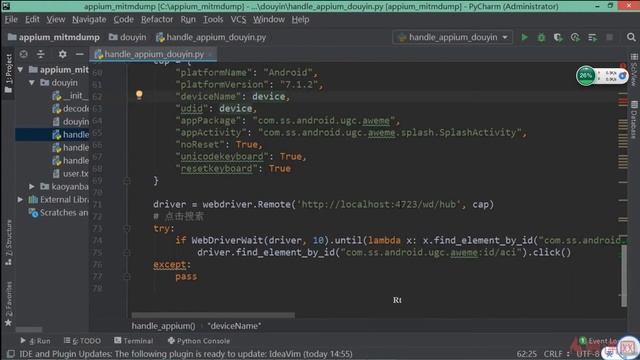Click handle_appium_douyin.py breadcrumb in navigation bar

click(211, 37)
